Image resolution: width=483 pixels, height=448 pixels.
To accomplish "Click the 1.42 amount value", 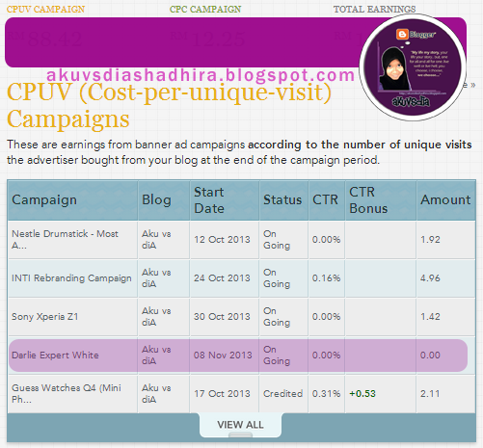I will (x=430, y=316).
